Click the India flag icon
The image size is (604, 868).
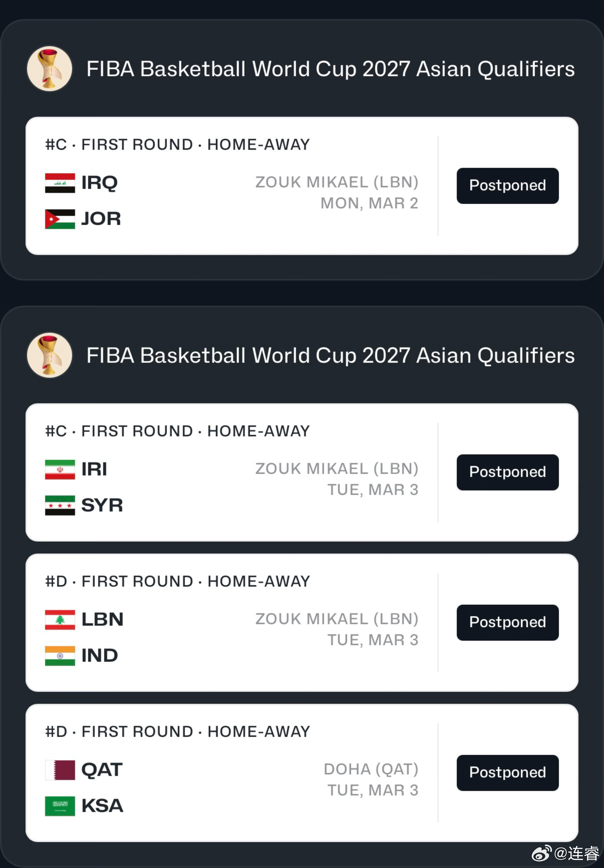[x=60, y=656]
